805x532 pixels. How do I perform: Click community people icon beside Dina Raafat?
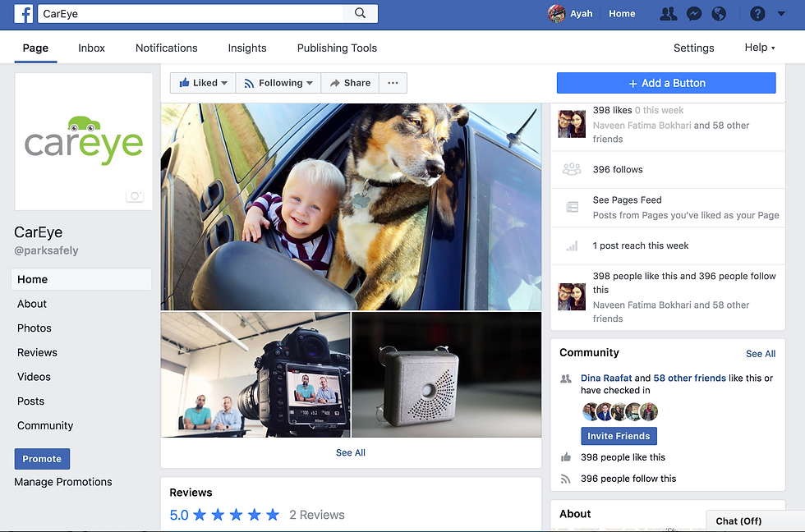click(566, 378)
